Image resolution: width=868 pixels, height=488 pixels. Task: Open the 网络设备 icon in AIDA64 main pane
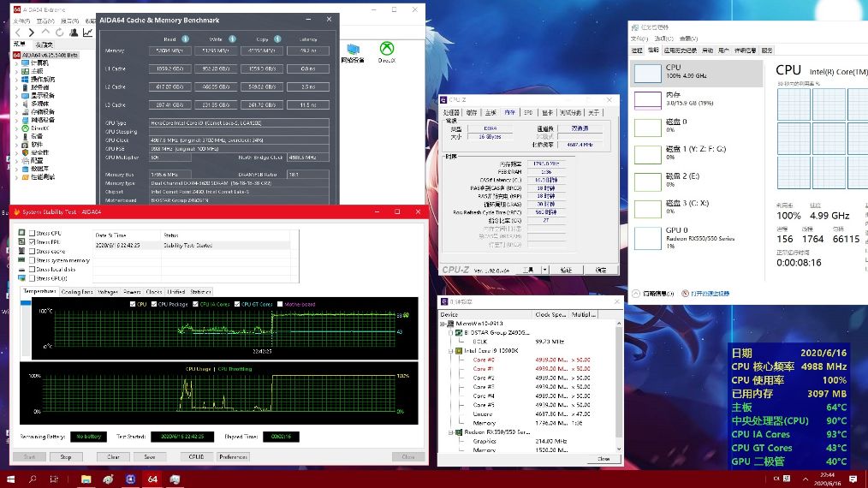pyautogui.click(x=353, y=53)
